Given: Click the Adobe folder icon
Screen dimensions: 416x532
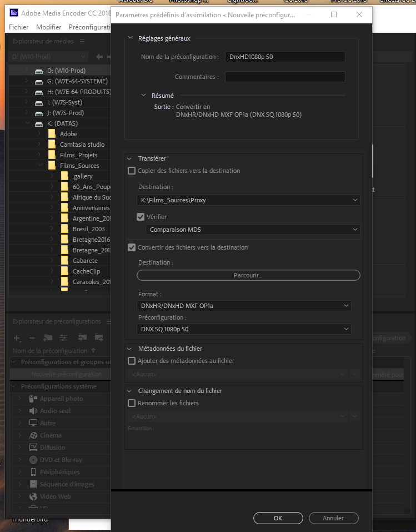Looking at the screenshot, I should 52,133.
